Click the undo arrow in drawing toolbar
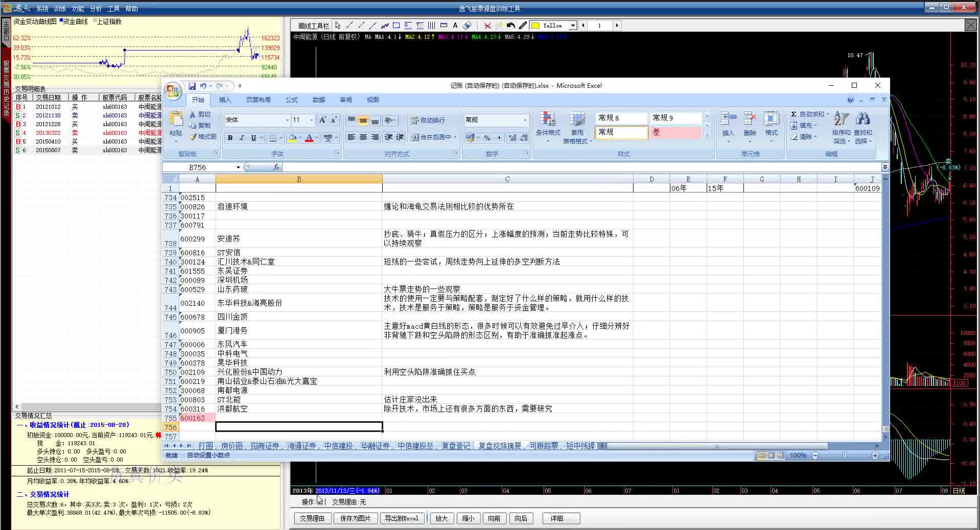 point(510,26)
